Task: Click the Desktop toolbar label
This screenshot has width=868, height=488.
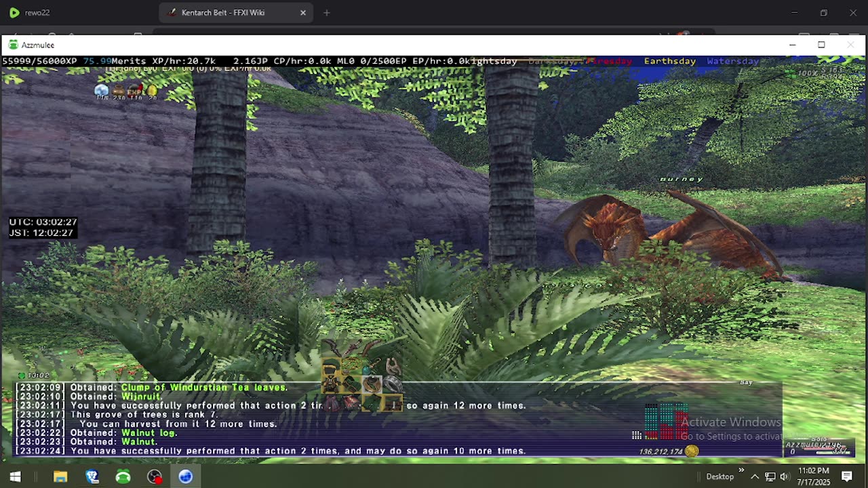Action: pyautogui.click(x=719, y=476)
